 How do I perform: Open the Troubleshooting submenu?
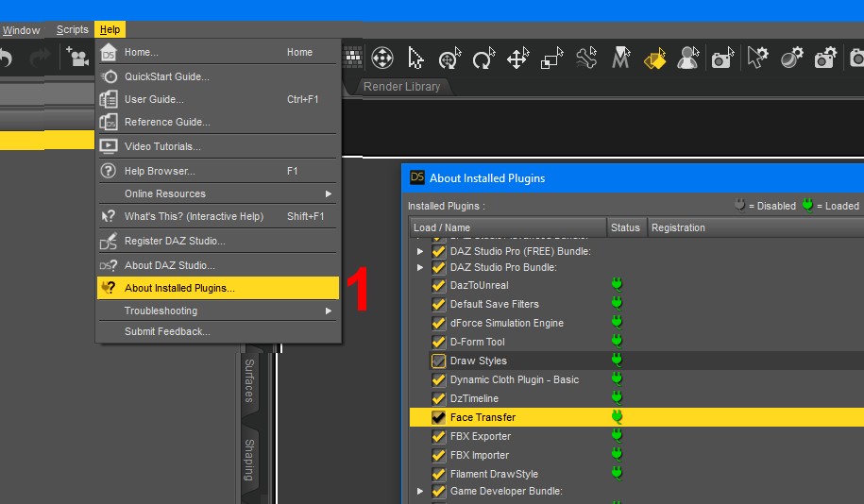pos(218,311)
